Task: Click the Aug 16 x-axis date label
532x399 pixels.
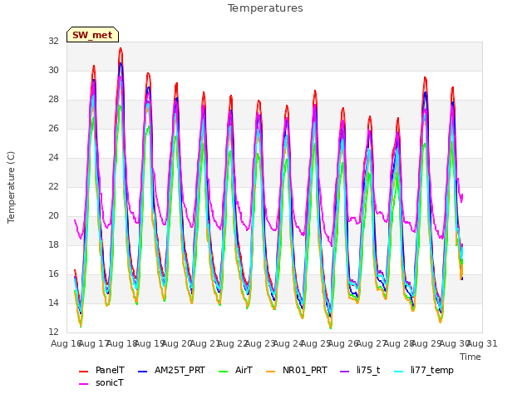Action: tap(66, 343)
